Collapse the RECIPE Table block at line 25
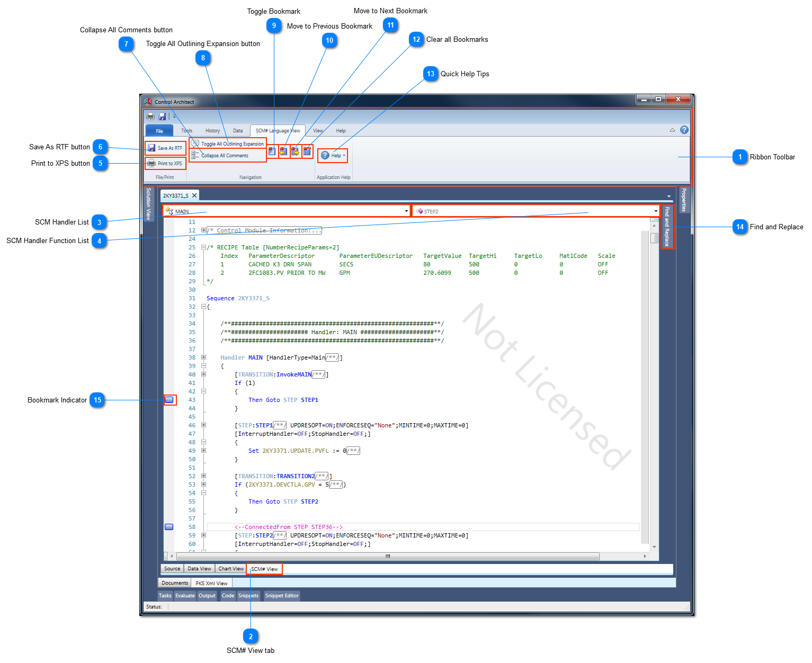This screenshot has height=663, width=812. pyautogui.click(x=203, y=247)
